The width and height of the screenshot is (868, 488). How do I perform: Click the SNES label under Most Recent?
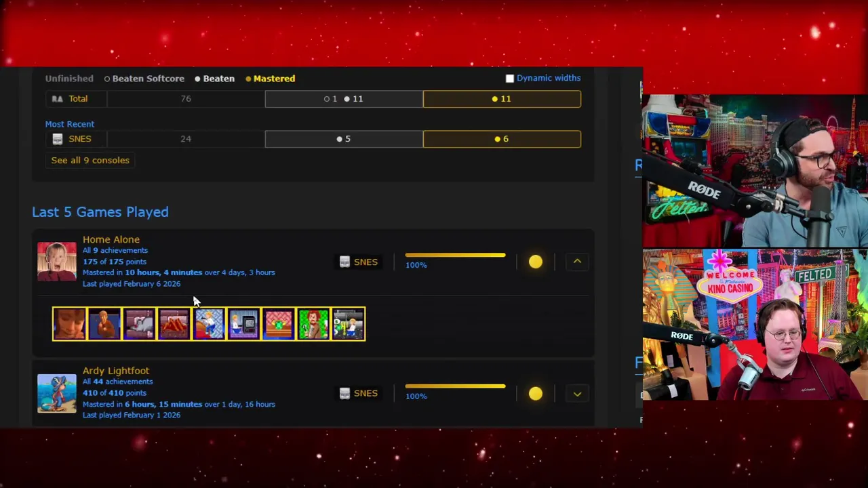[80, 139]
